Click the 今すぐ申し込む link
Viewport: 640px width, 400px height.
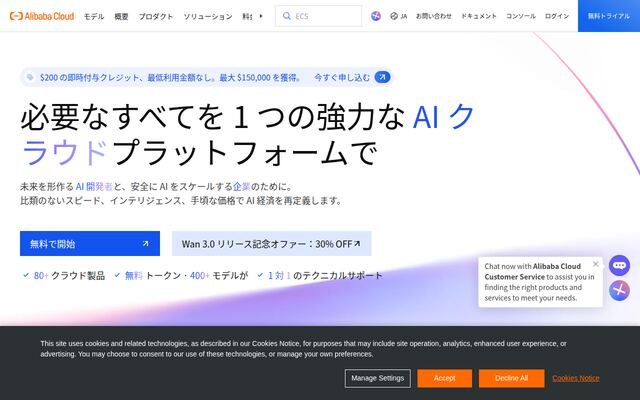(x=342, y=77)
